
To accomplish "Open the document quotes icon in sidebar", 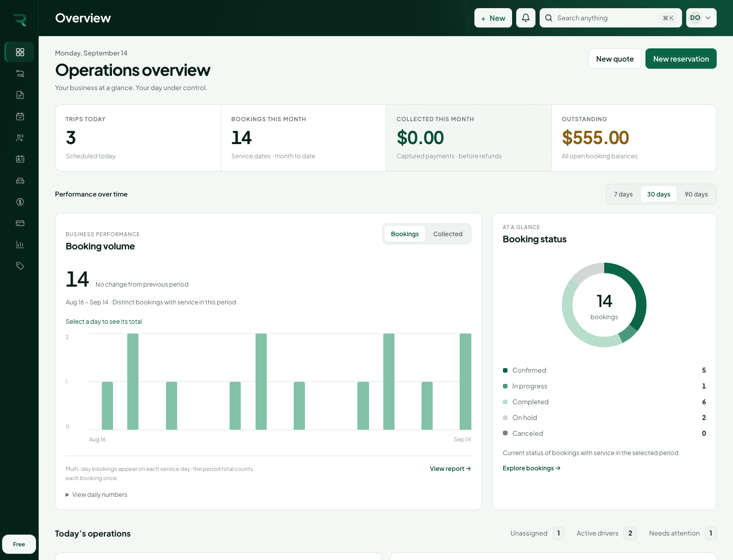I will click(x=20, y=95).
